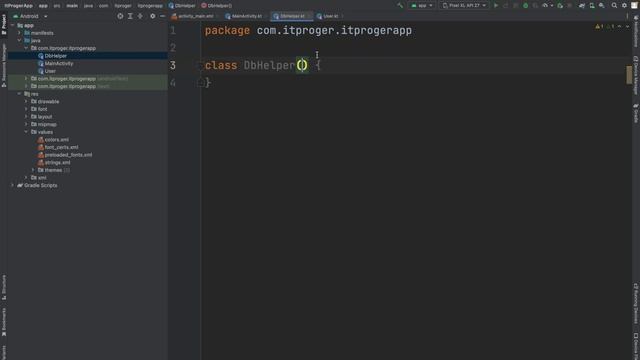Toggle the Gradle side tool window
The height and width of the screenshot is (360, 640).
click(636, 113)
